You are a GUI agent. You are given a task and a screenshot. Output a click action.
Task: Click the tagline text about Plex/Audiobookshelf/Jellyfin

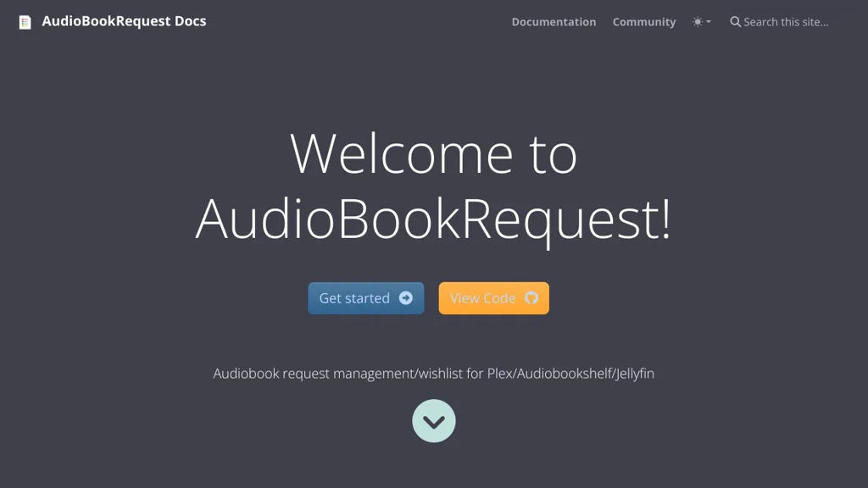pos(433,374)
